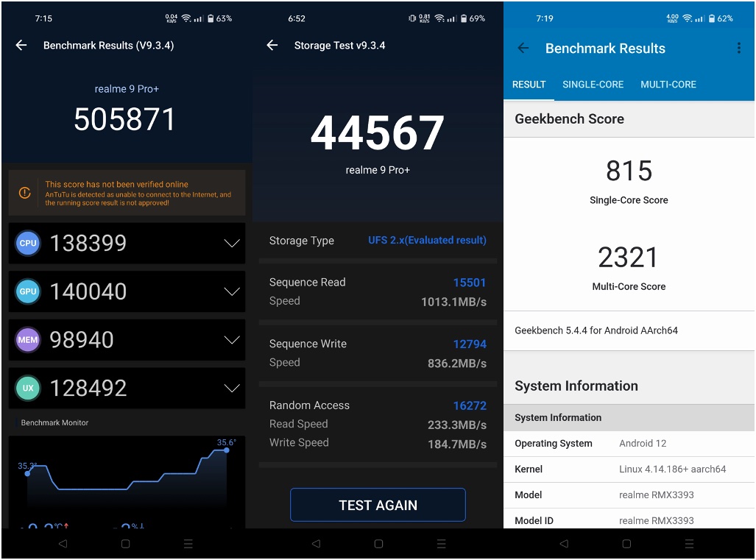The width and height of the screenshot is (756, 560).
Task: Tap the Geekbench Score section header
Action: pyautogui.click(x=629, y=119)
